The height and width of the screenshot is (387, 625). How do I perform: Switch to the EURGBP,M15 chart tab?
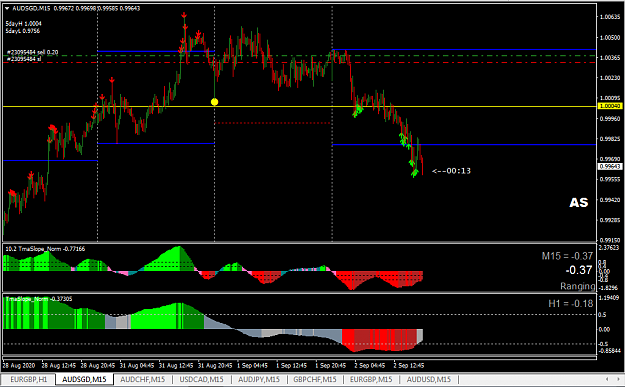371,379
